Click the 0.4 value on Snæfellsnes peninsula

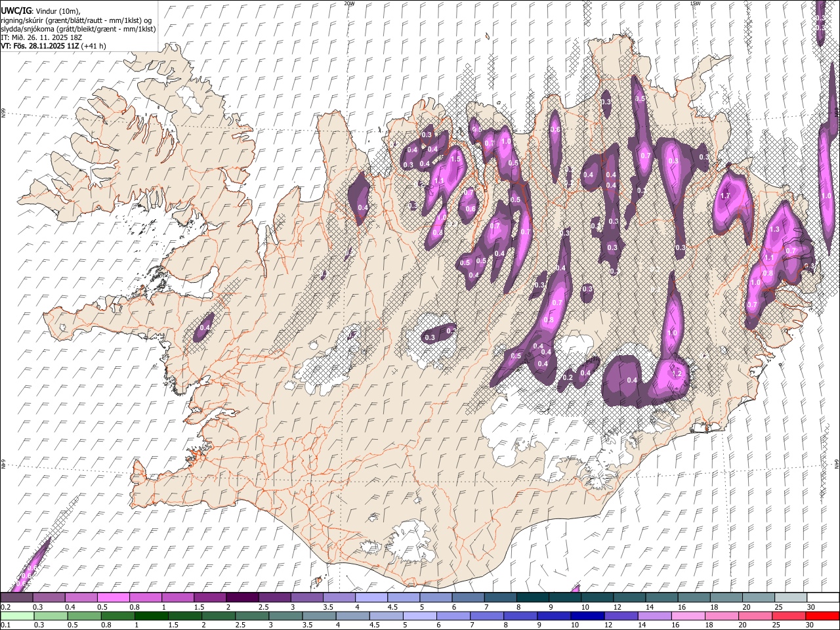click(x=205, y=327)
